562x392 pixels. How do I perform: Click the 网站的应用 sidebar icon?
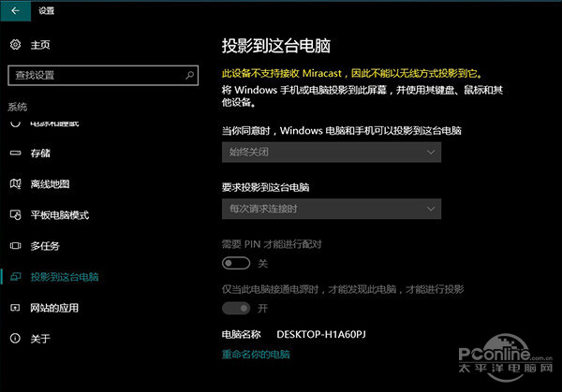click(x=14, y=307)
